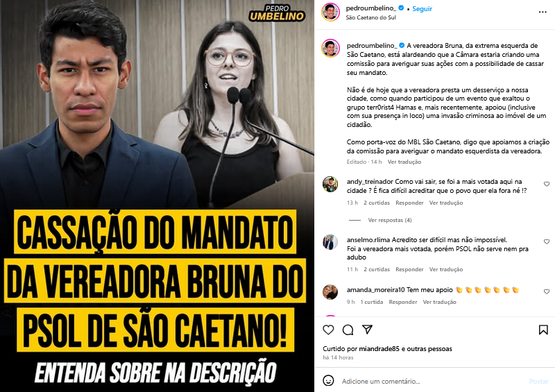The width and height of the screenshot is (555, 392).
Task: Like amanda_moreira10's comment
Action: click(x=547, y=291)
